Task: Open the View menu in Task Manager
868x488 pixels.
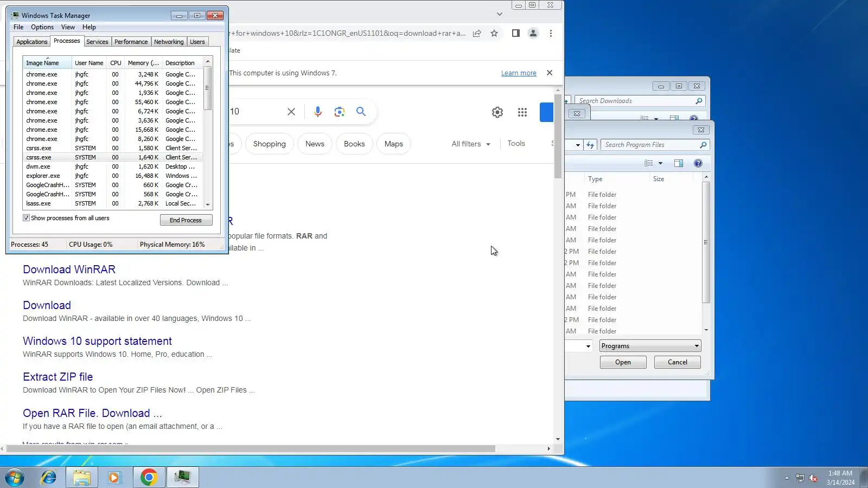Action: (x=68, y=27)
